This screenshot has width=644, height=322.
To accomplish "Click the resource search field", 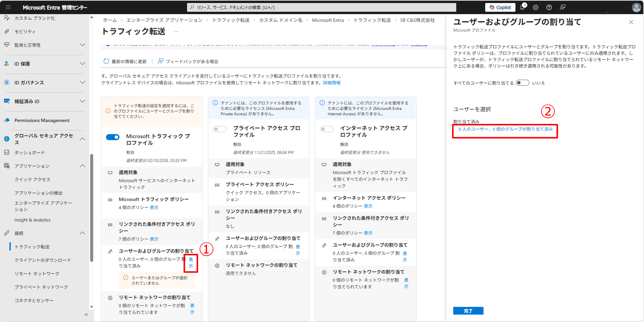I will (321, 7).
